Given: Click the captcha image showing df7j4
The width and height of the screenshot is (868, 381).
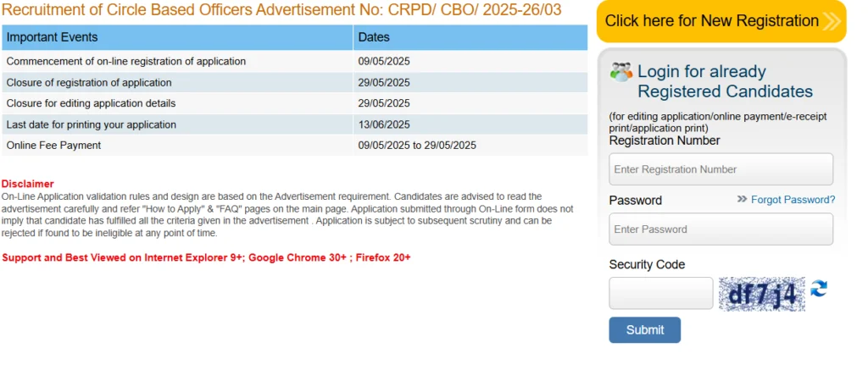Looking at the screenshot, I should pos(762,294).
